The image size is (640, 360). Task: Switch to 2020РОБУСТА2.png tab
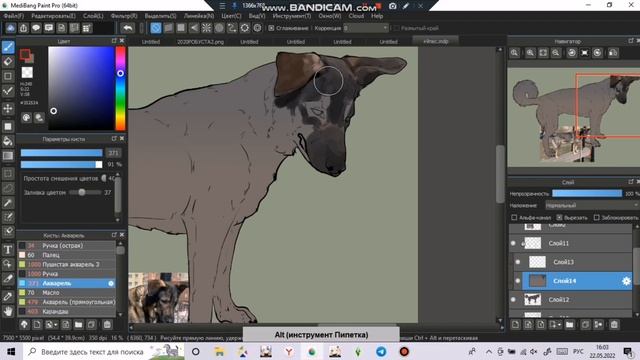[x=200, y=42]
